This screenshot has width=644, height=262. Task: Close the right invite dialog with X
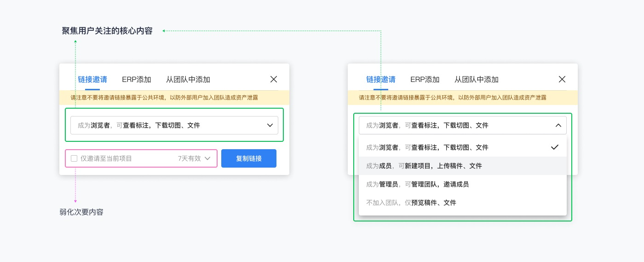click(x=562, y=79)
